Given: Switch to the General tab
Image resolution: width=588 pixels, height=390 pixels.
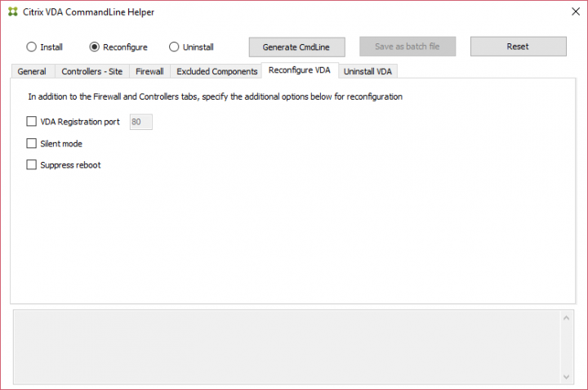Looking at the screenshot, I should click(32, 71).
